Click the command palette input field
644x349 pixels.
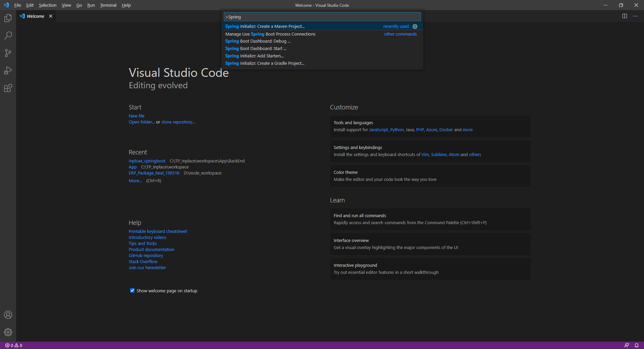pyautogui.click(x=322, y=17)
